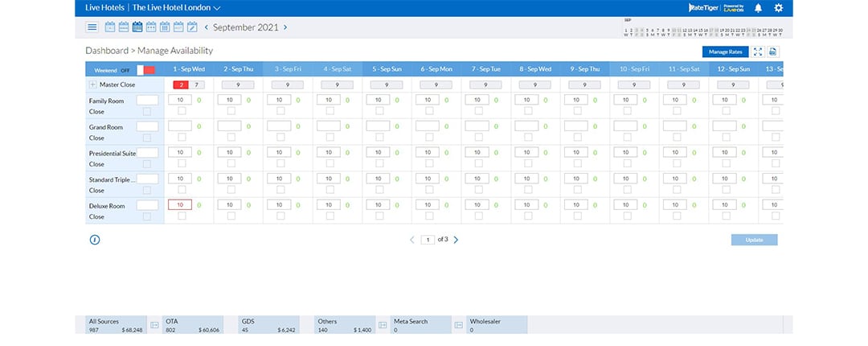Viewport: 868px width, 346px height.
Task: Select the All Sources tab
Action: 115,324
